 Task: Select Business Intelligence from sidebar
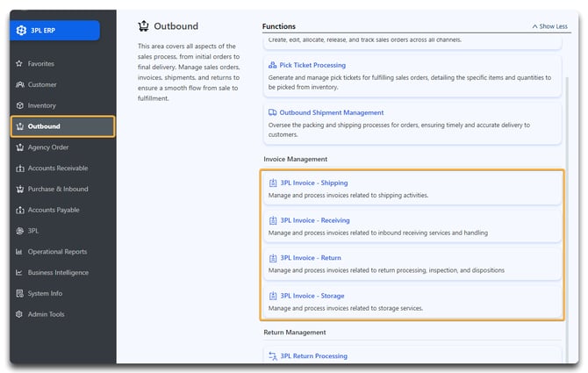click(58, 273)
